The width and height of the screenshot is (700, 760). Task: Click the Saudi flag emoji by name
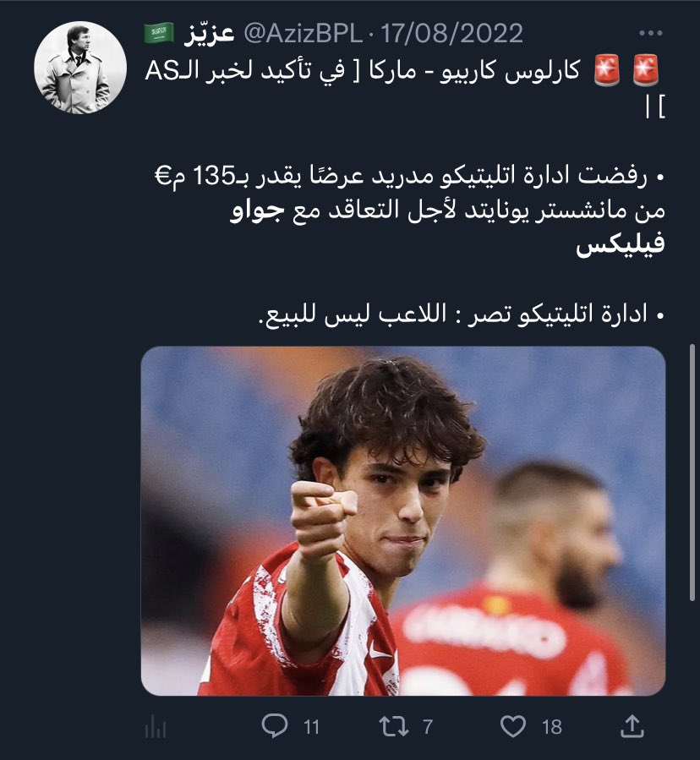pos(159,34)
